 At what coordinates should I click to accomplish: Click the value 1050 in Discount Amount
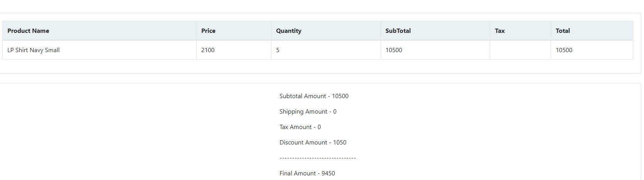[340, 143]
